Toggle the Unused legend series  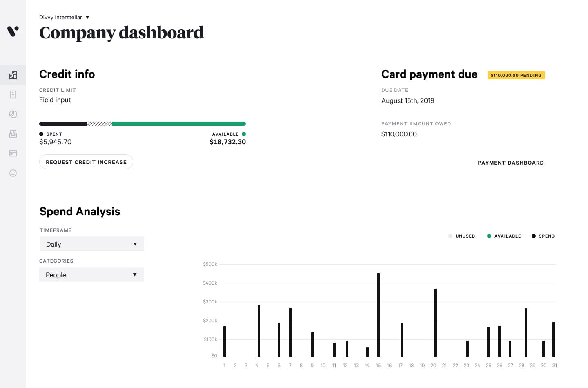[x=462, y=236]
